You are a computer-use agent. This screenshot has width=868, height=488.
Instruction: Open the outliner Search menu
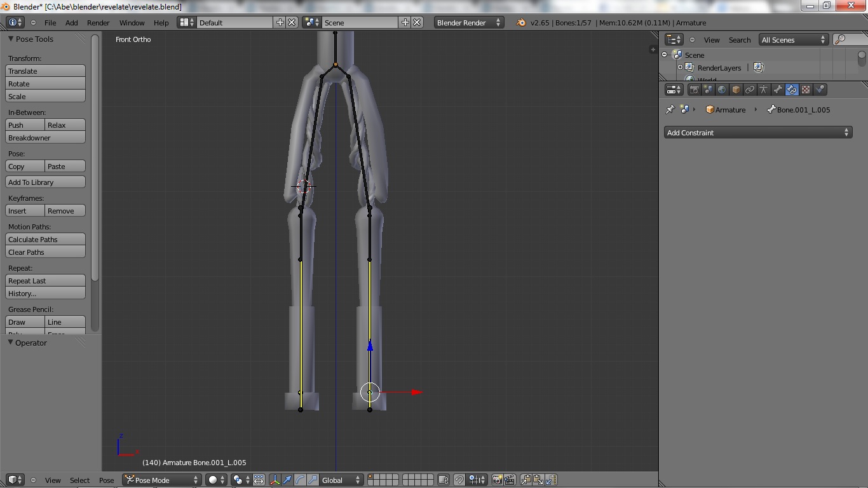pos(740,39)
